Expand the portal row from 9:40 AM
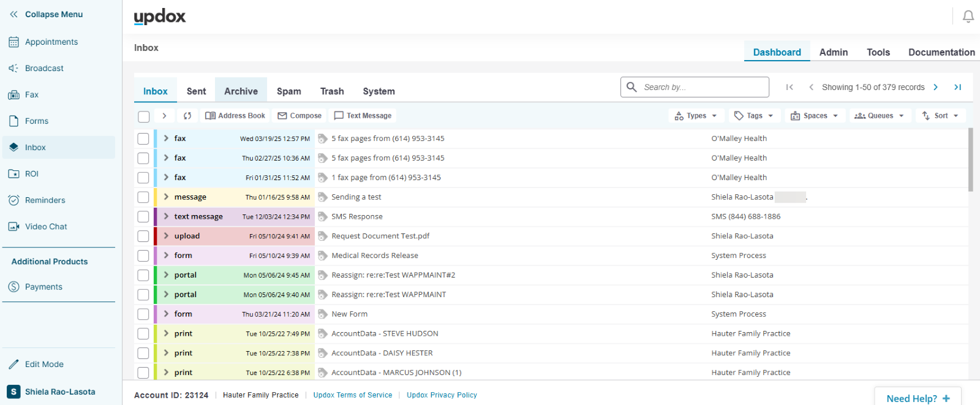Viewport: 980px width, 405px height. tap(166, 294)
